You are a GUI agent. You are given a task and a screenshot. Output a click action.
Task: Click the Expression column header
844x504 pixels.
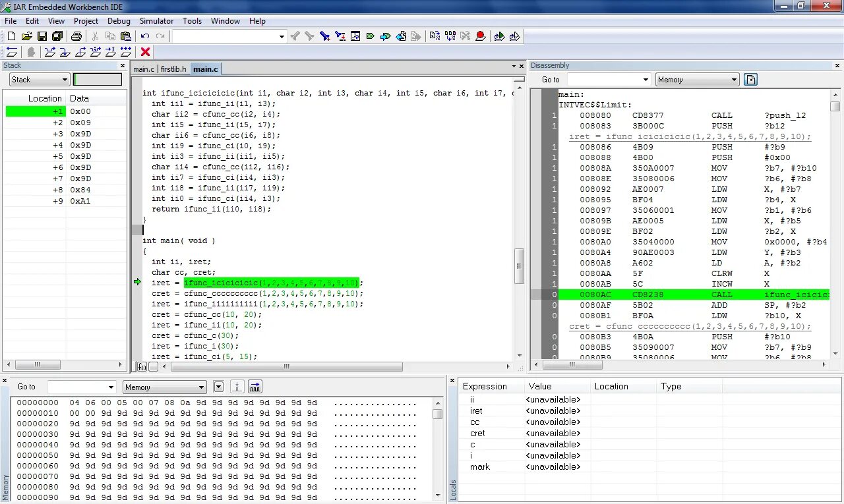[491, 386]
